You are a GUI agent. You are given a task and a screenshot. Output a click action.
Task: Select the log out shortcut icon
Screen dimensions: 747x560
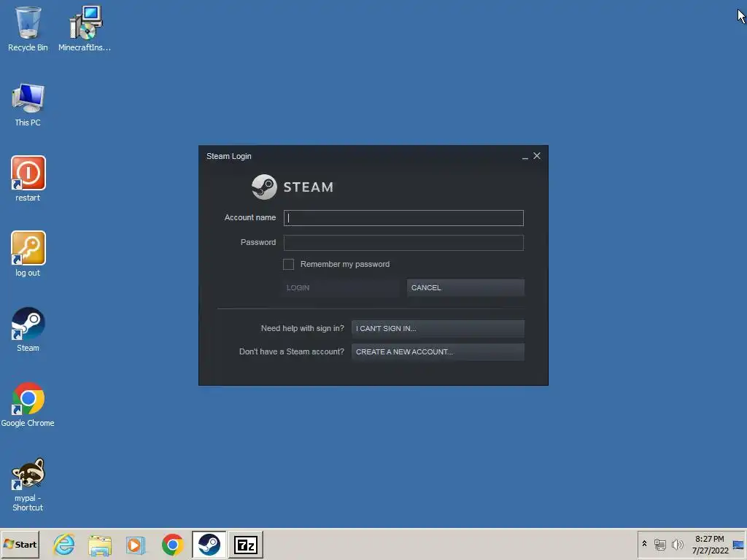click(28, 254)
